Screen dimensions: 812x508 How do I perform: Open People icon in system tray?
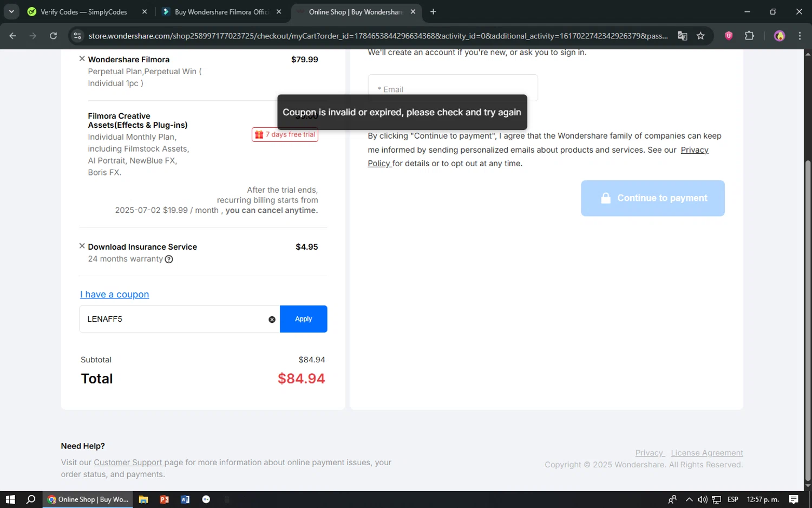pyautogui.click(x=672, y=499)
